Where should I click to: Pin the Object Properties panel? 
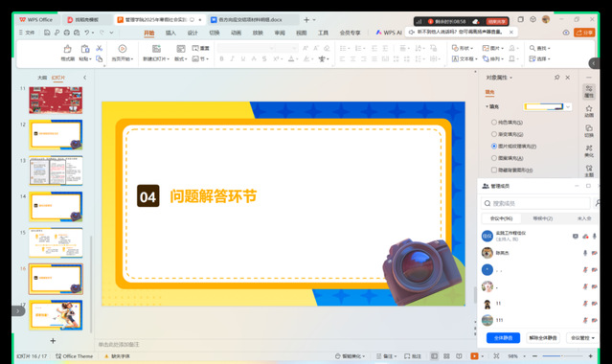point(557,78)
